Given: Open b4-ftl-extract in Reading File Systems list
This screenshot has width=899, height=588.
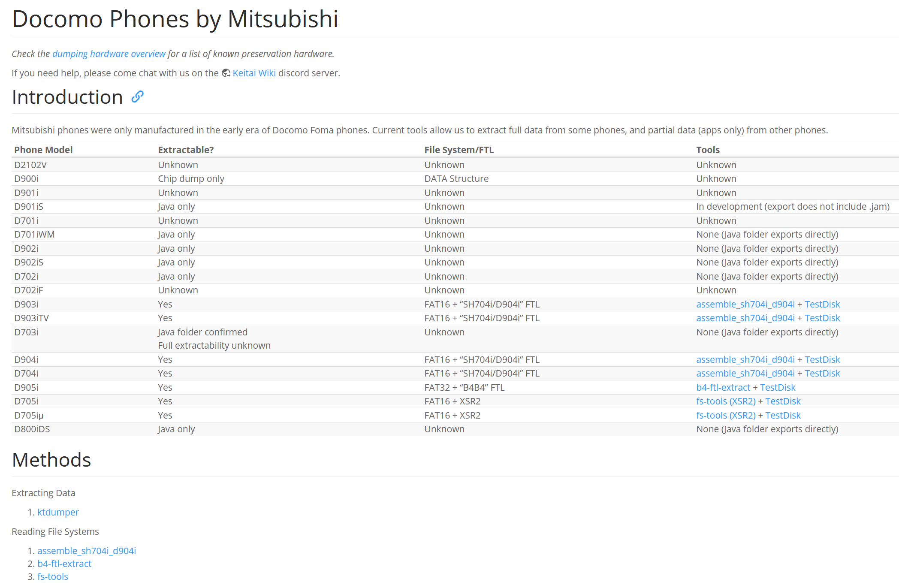Looking at the screenshot, I should click(64, 564).
